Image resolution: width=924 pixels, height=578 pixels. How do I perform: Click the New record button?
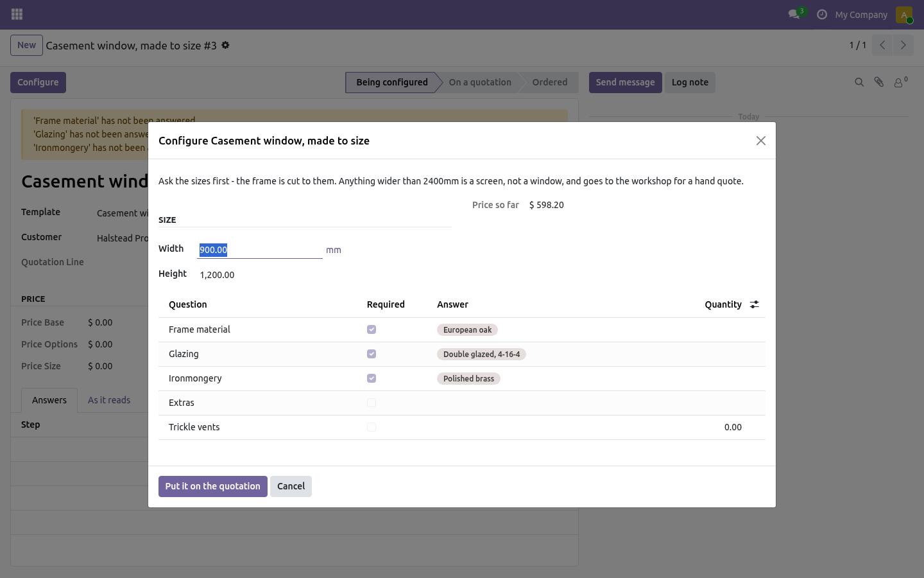(26, 45)
